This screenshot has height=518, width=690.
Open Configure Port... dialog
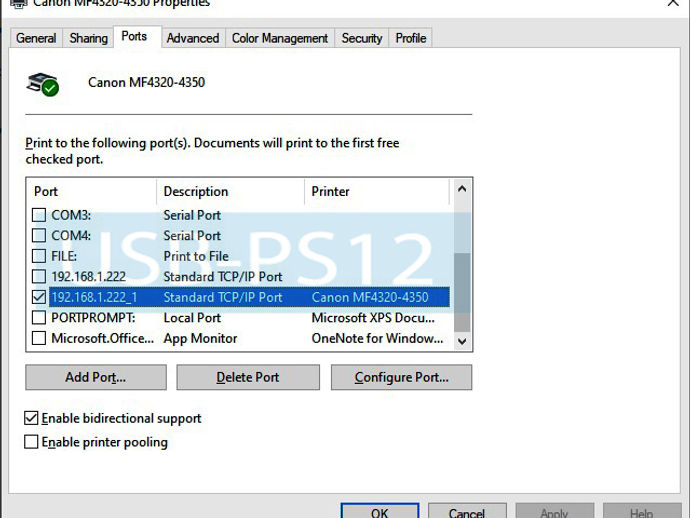pos(401,377)
